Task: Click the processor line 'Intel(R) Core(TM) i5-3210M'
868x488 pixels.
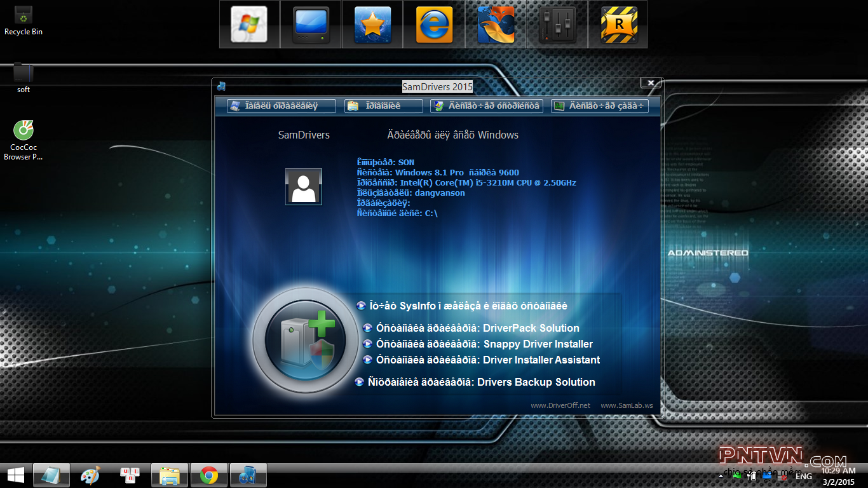Action: [x=466, y=182]
